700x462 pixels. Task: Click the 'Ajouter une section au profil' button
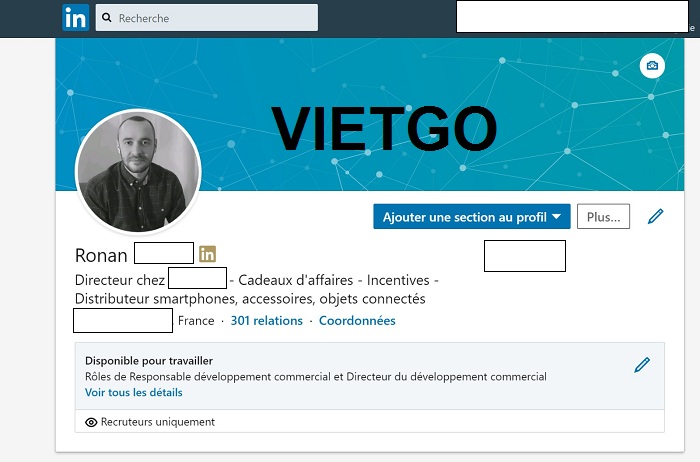click(464, 217)
